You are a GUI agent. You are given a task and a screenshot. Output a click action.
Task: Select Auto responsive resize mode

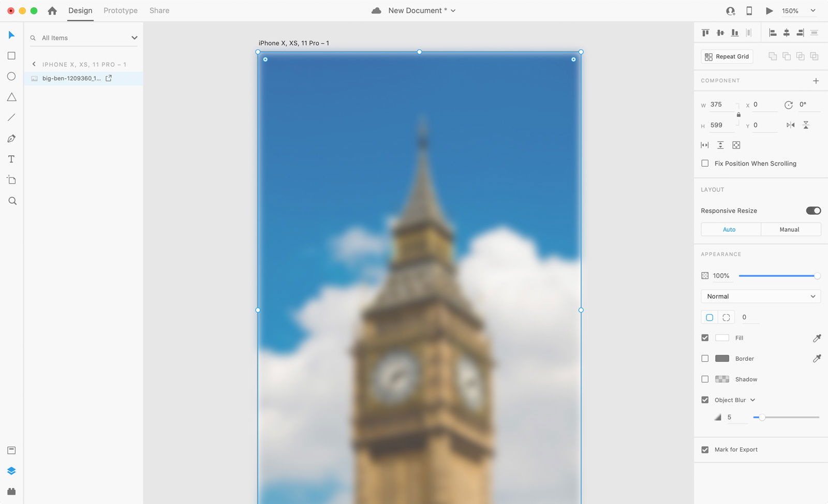(x=731, y=230)
